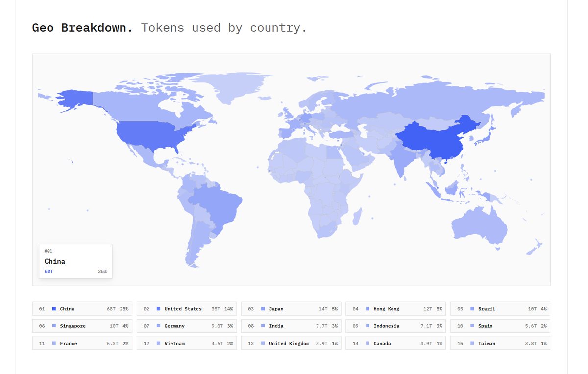Click the 7.1T value for Indonesia
The height and width of the screenshot is (374, 588).
pos(427,326)
